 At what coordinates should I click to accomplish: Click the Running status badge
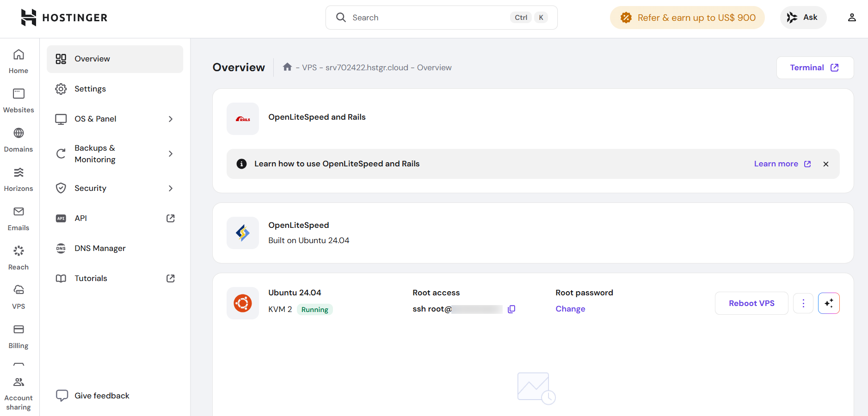click(x=315, y=309)
